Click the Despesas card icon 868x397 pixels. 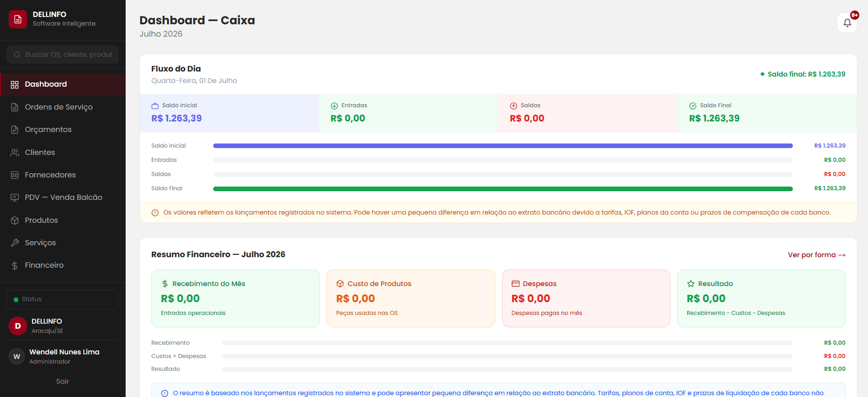(515, 284)
